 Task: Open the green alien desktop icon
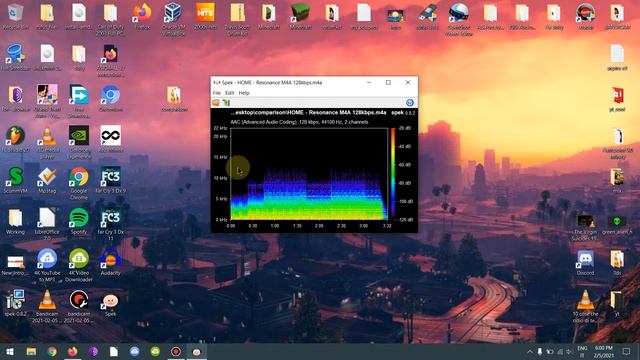[617, 224]
